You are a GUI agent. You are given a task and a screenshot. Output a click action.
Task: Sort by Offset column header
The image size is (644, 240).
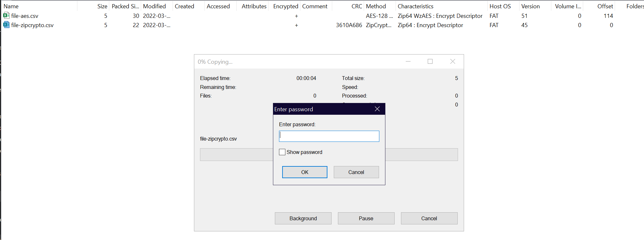point(605,6)
